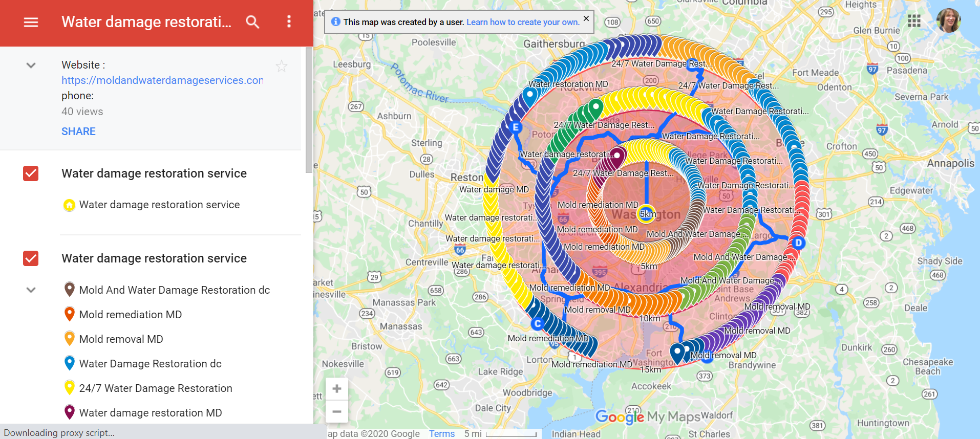The image size is (980, 439).
Task: Click the blue pin near Water restoration MD
Action: tap(530, 96)
